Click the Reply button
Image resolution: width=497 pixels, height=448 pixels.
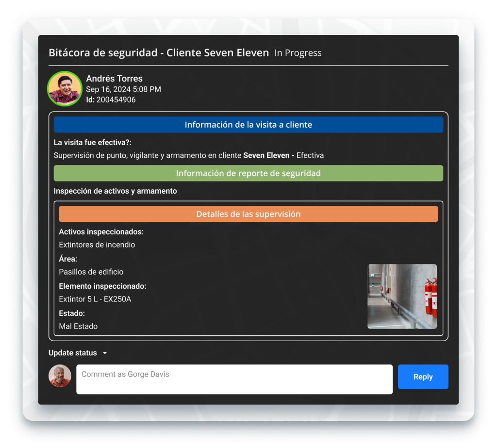423,377
